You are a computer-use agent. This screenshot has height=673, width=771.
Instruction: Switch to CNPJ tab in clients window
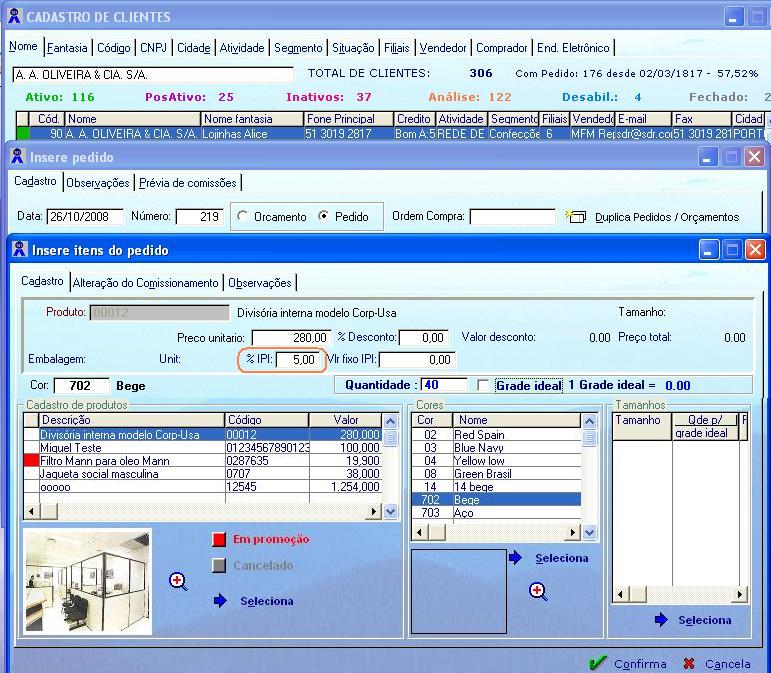tap(153, 48)
